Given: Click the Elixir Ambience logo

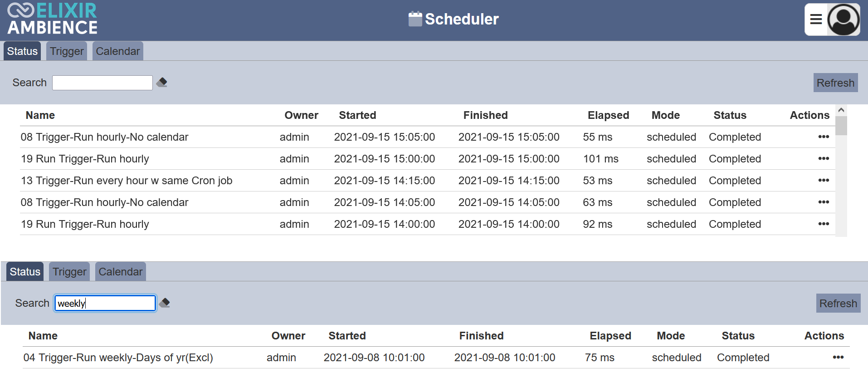Looking at the screenshot, I should (x=52, y=19).
